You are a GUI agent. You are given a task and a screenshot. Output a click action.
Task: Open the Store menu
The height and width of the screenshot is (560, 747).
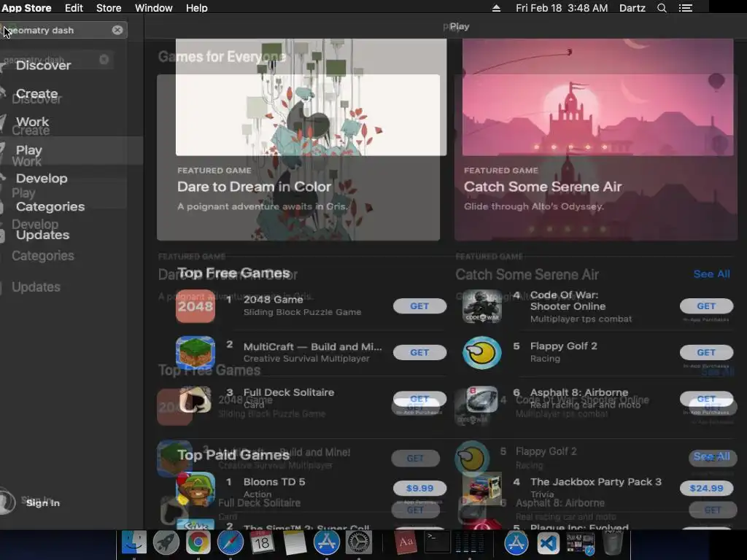pyautogui.click(x=109, y=8)
